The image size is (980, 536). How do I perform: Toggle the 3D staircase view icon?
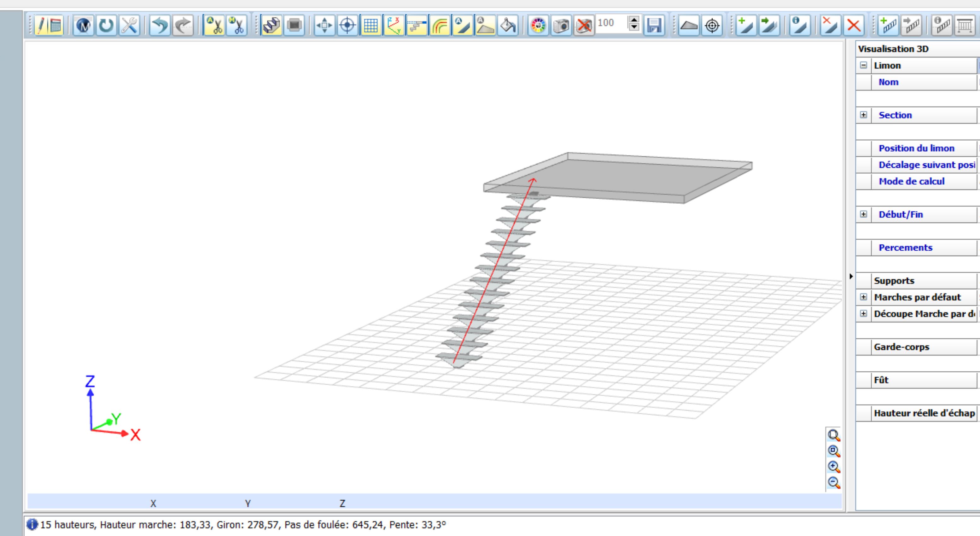pyautogui.click(x=271, y=26)
